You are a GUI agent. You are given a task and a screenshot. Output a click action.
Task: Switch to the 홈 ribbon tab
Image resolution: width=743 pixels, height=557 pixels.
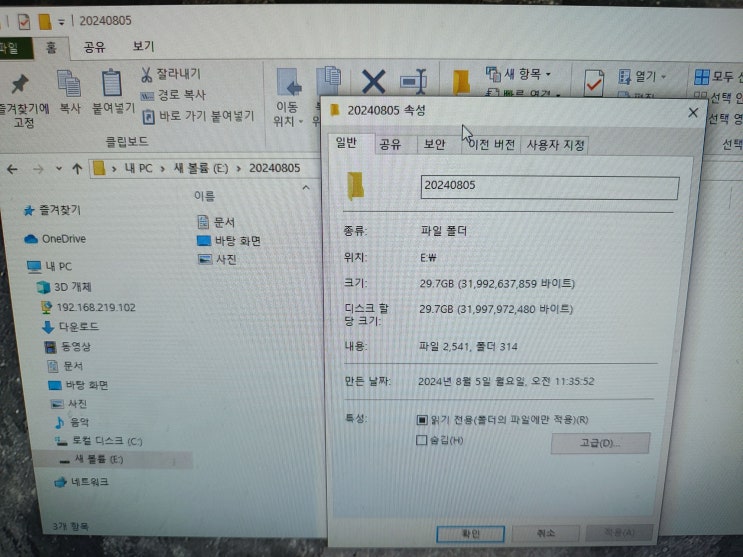click(x=51, y=48)
